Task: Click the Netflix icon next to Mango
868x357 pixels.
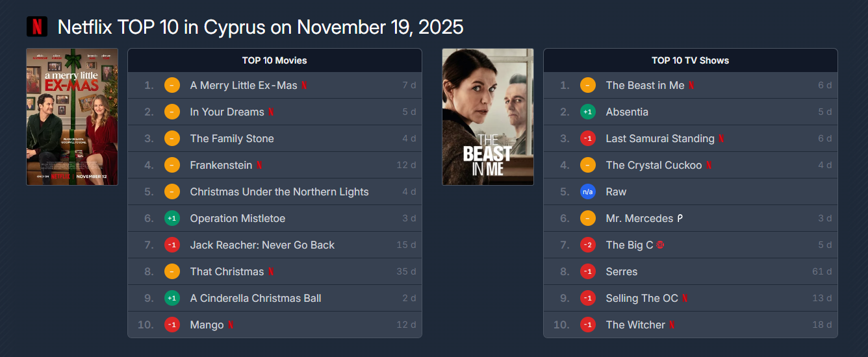Action: click(231, 325)
